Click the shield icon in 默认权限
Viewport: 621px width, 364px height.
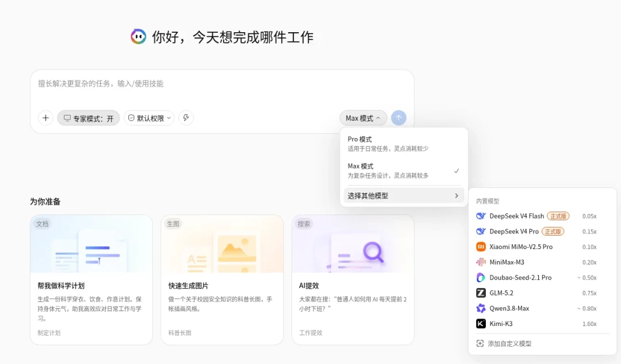coord(131,118)
